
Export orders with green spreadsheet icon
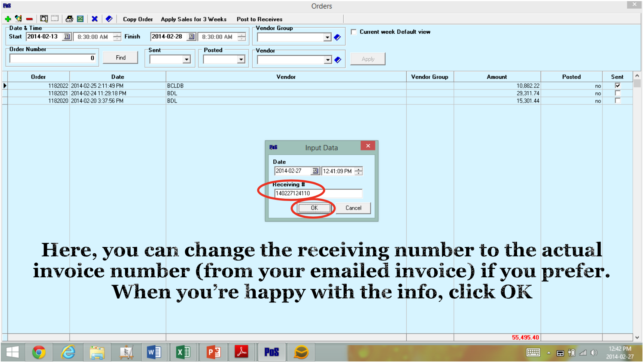tap(80, 19)
